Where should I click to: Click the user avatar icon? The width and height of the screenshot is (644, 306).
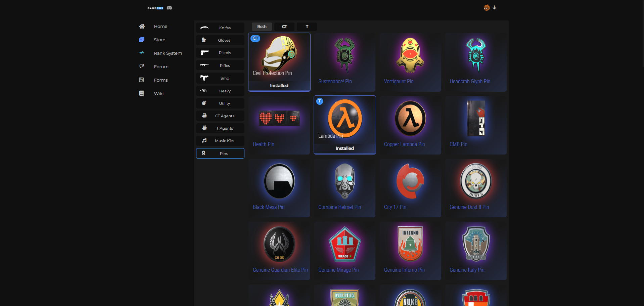[x=487, y=7]
